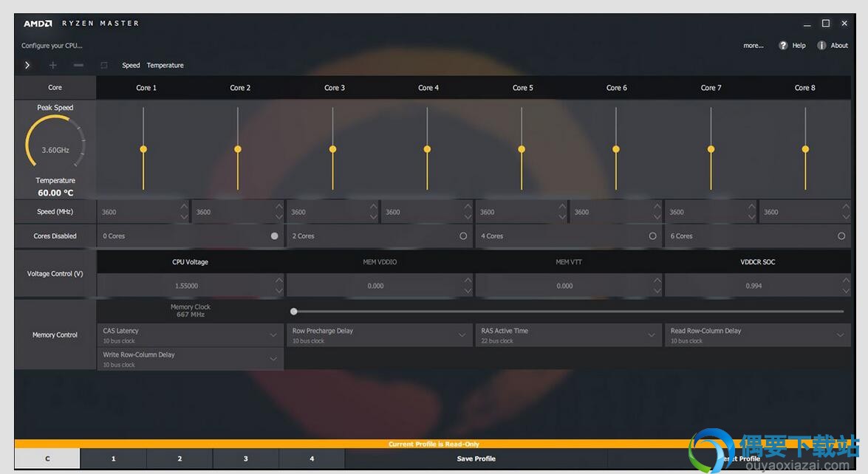868x474 pixels.
Task: Click Core 5 speed slider handle
Action: 522,149
